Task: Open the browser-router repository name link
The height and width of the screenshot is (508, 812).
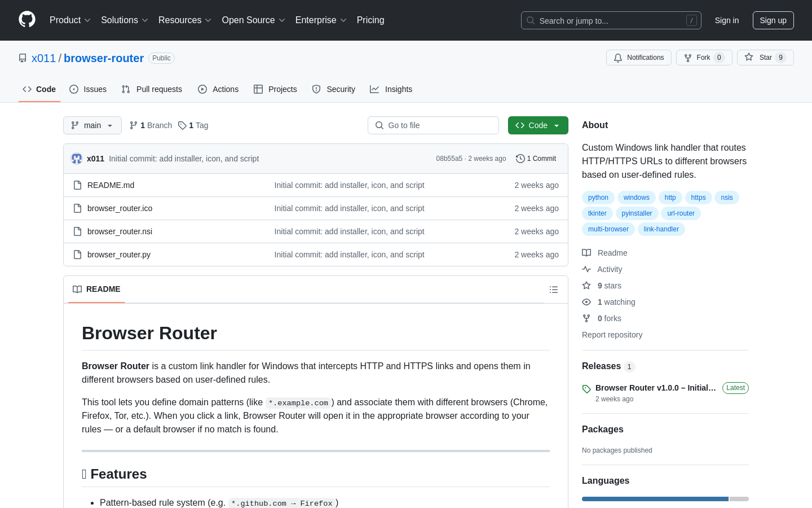Action: [x=104, y=58]
